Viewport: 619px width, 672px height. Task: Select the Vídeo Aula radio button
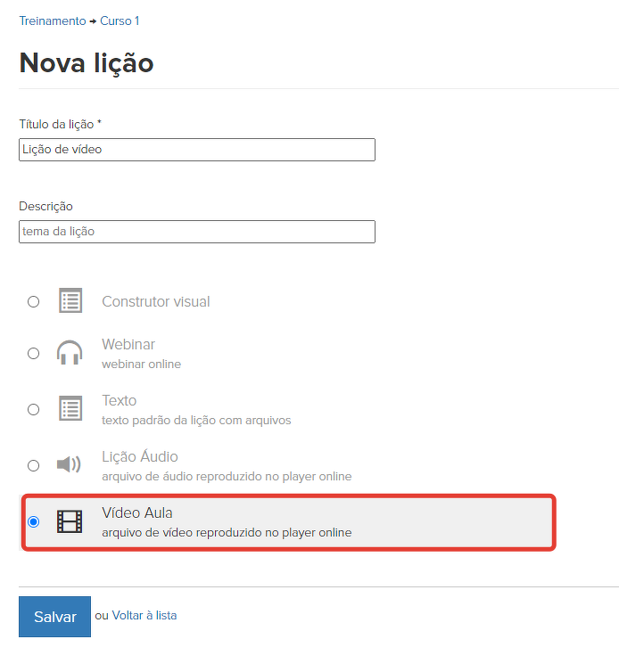coord(34,521)
